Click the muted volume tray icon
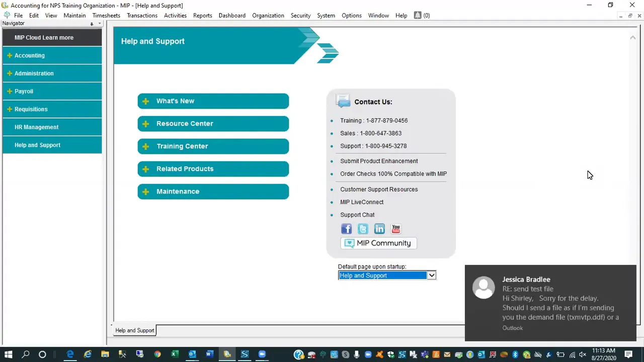The image size is (644, 362). tap(584, 355)
